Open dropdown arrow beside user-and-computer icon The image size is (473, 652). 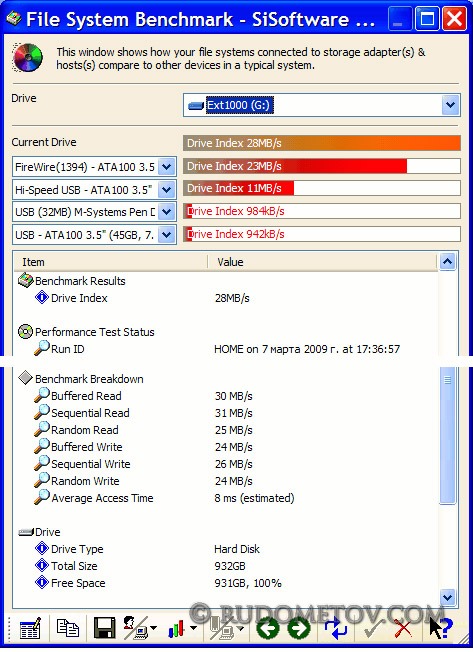[x=153, y=628]
